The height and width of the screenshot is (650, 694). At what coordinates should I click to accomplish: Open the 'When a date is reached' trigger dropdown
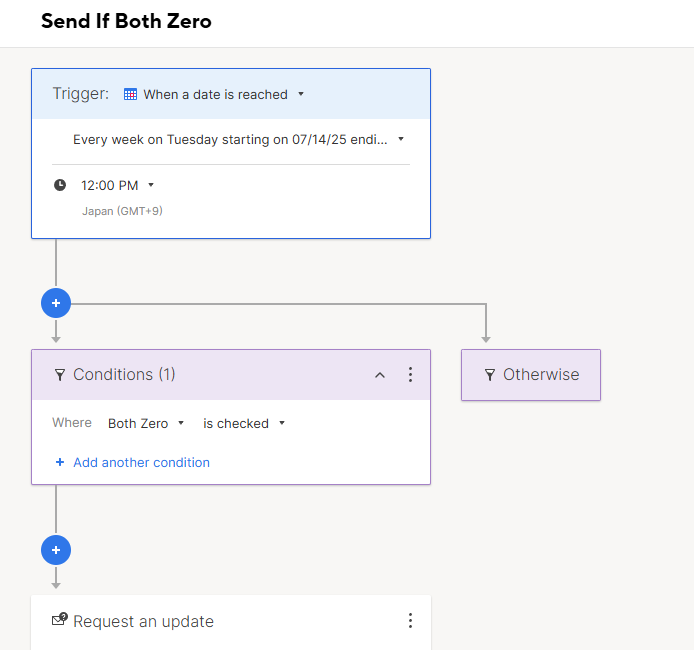click(x=214, y=94)
